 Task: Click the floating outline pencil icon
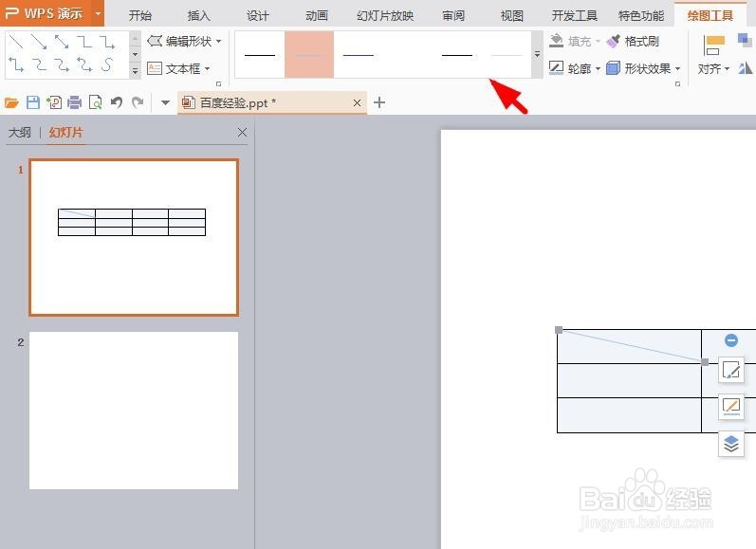[731, 407]
